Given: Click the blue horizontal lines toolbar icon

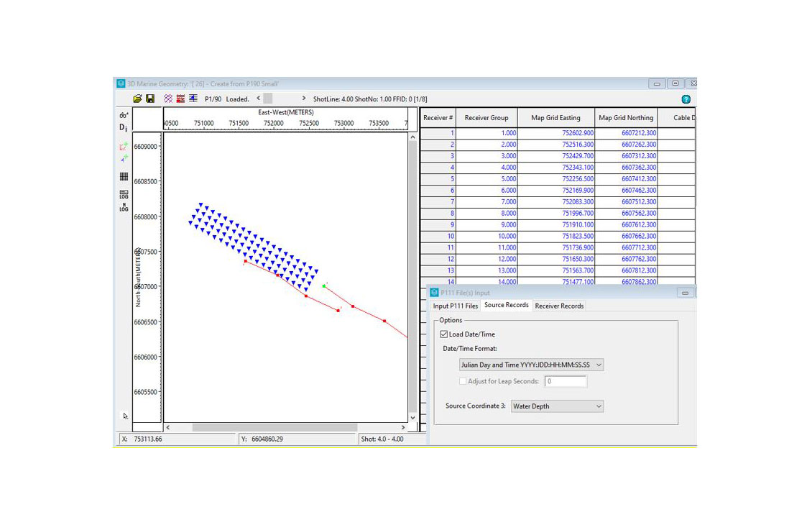Looking at the screenshot, I should click(x=193, y=99).
